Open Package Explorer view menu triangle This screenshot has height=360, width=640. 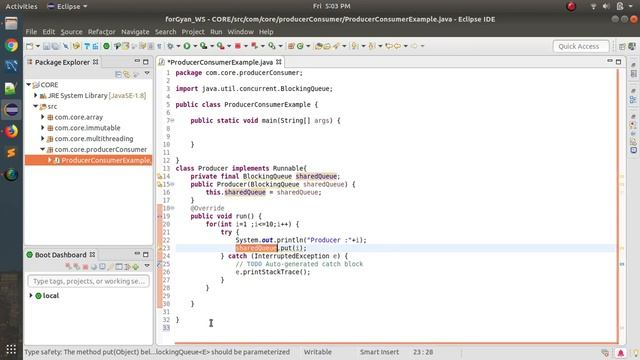(x=147, y=74)
